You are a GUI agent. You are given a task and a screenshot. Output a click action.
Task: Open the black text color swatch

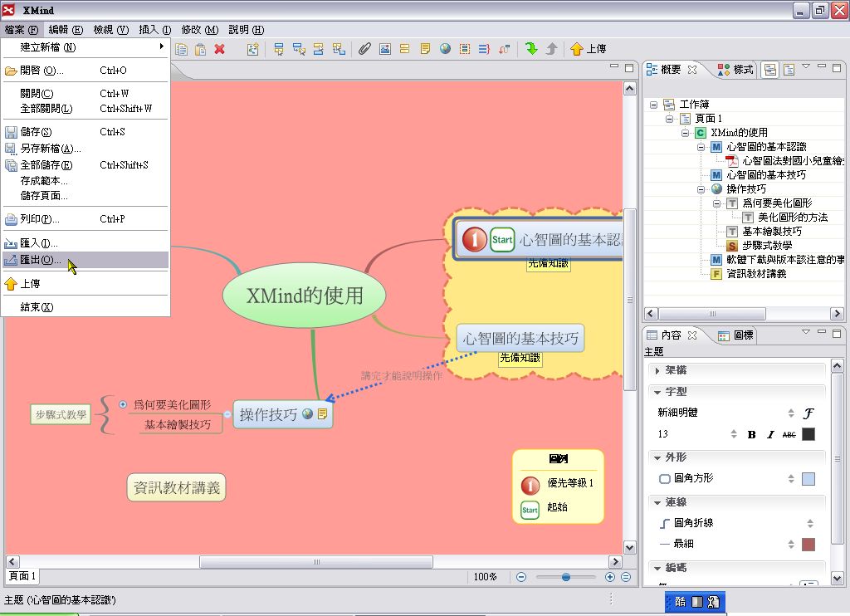[808, 434]
